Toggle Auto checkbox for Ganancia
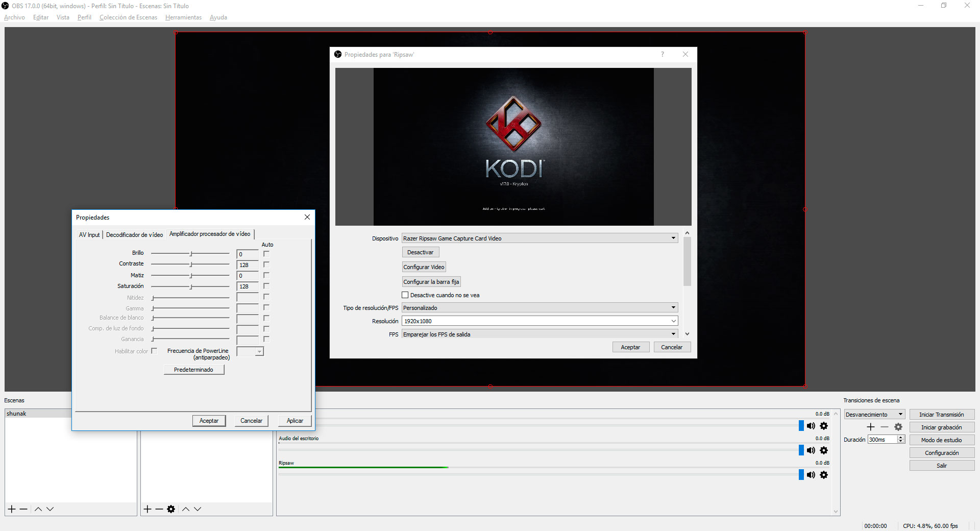 (266, 339)
